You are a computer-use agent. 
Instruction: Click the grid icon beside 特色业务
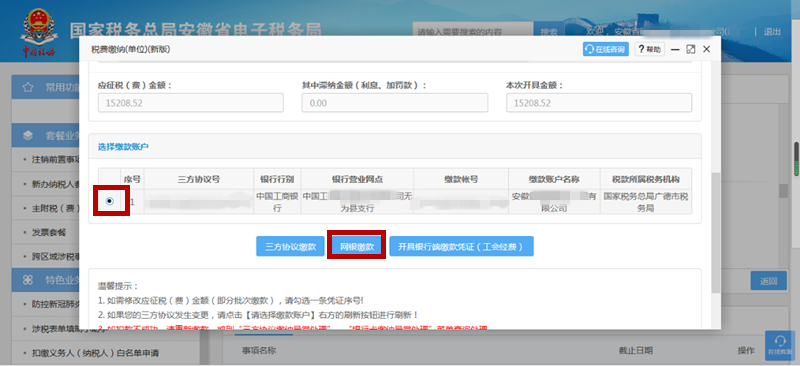[x=28, y=280]
